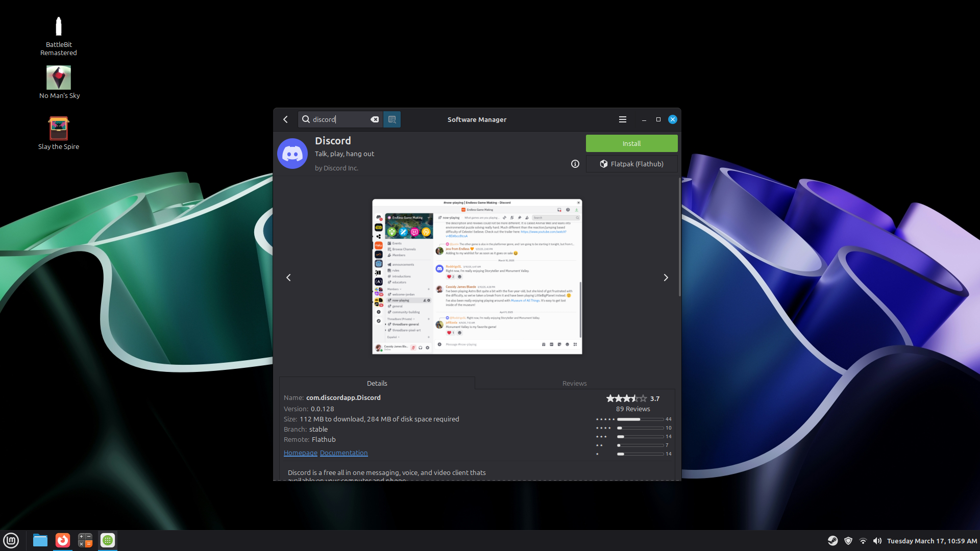The image size is (980, 551).
Task: Show the previous screenshot
Action: pyautogui.click(x=288, y=278)
